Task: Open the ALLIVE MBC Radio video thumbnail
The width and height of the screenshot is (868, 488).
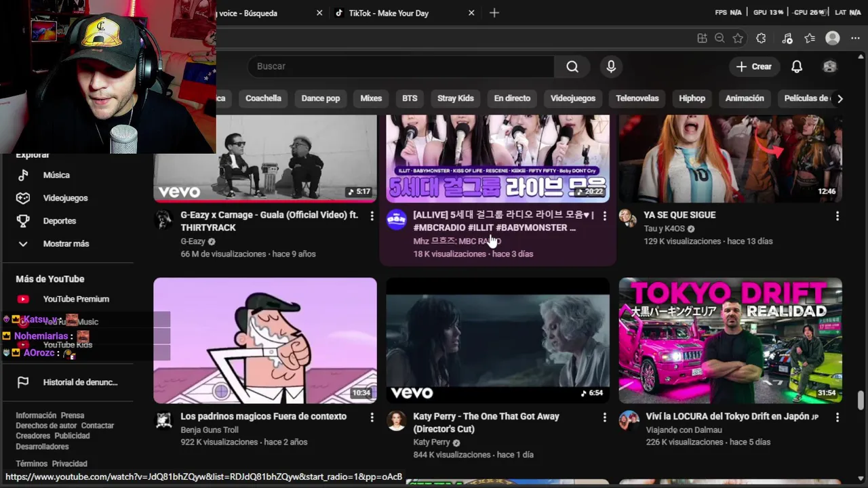Action: tap(498, 159)
